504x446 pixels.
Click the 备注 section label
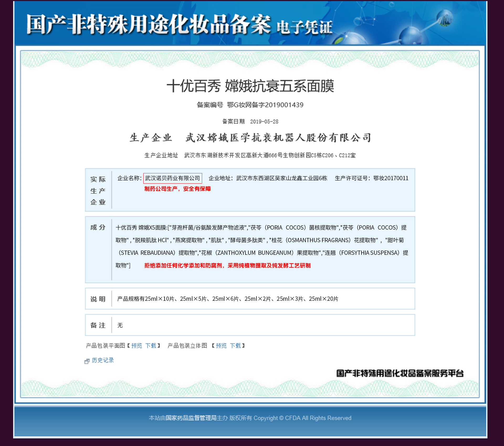(98, 325)
